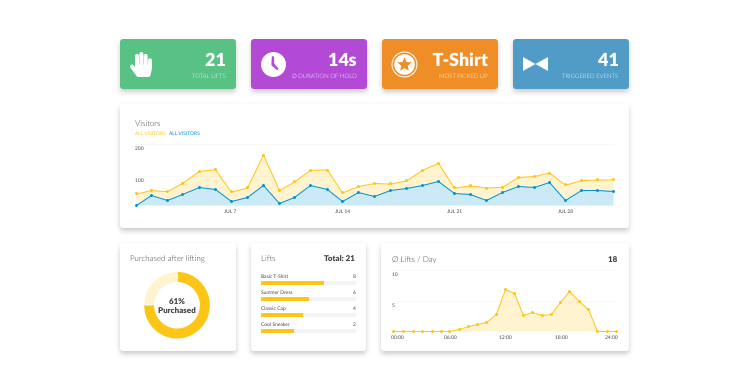Viewport: 750px width, 390px height.
Task: Click the bow-tie icon on Triggered Events card
Action: pos(535,64)
